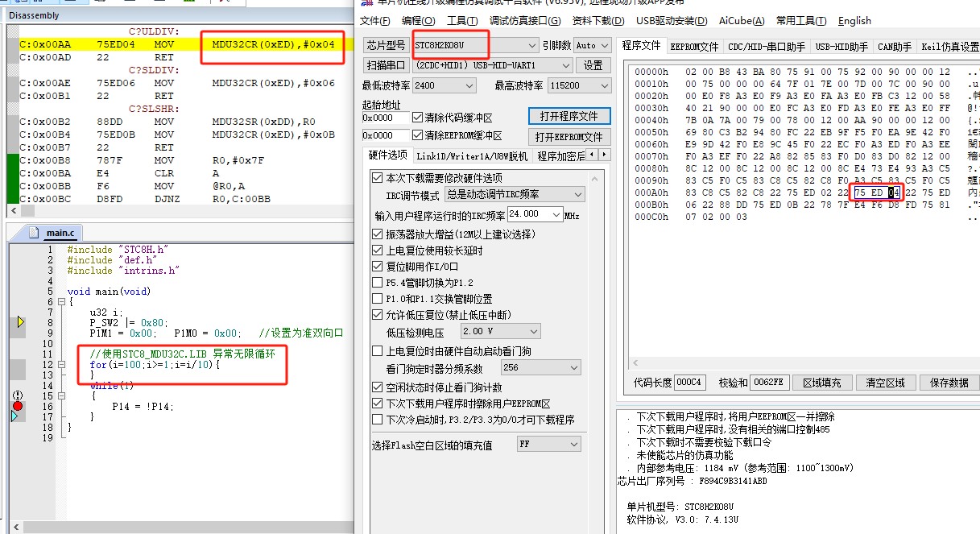This screenshot has width=980, height=534.
Task: Open the Flash fill value FF dropdown
Action: (548, 445)
